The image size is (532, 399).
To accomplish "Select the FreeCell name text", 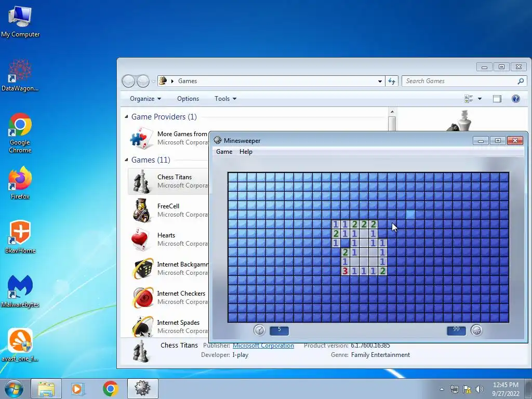I will coord(168,206).
